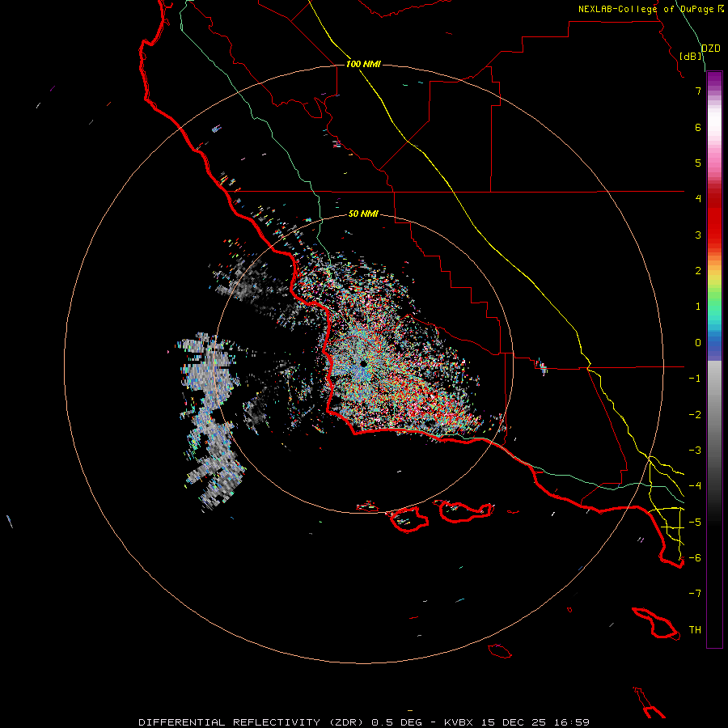Select the 7 dB value on color scale

click(698, 91)
